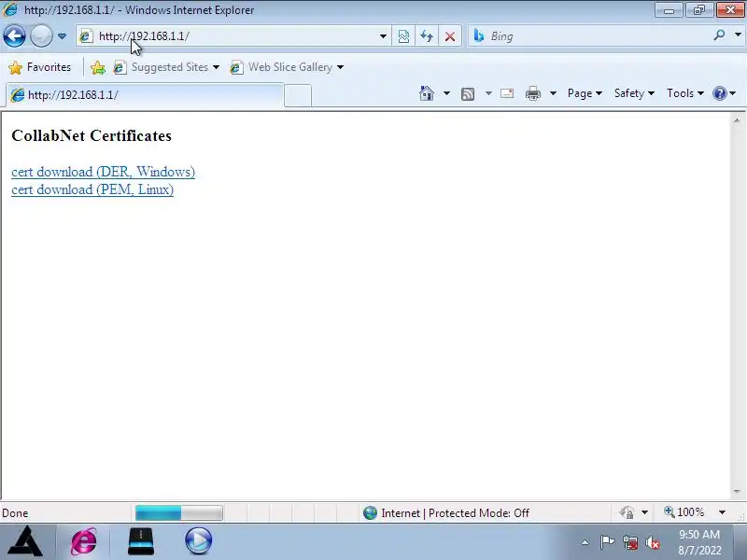
Task: Click the Done status text
Action: pos(15,512)
